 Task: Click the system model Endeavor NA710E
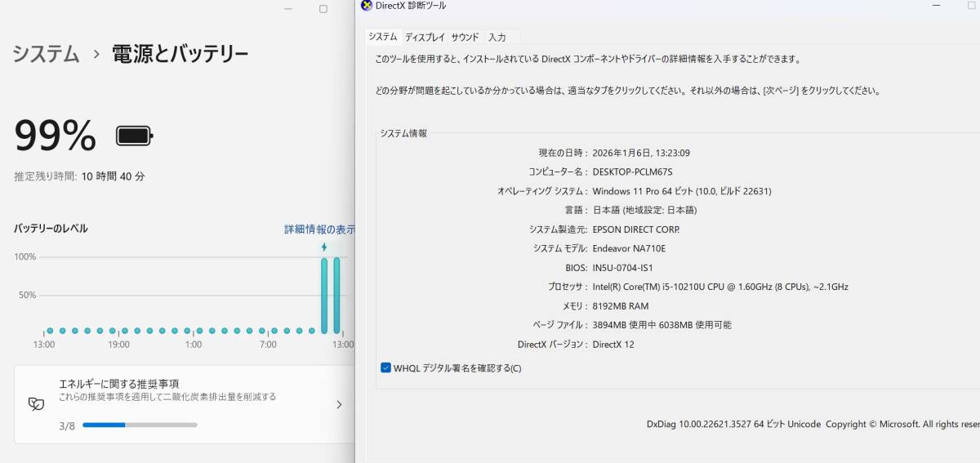point(629,248)
